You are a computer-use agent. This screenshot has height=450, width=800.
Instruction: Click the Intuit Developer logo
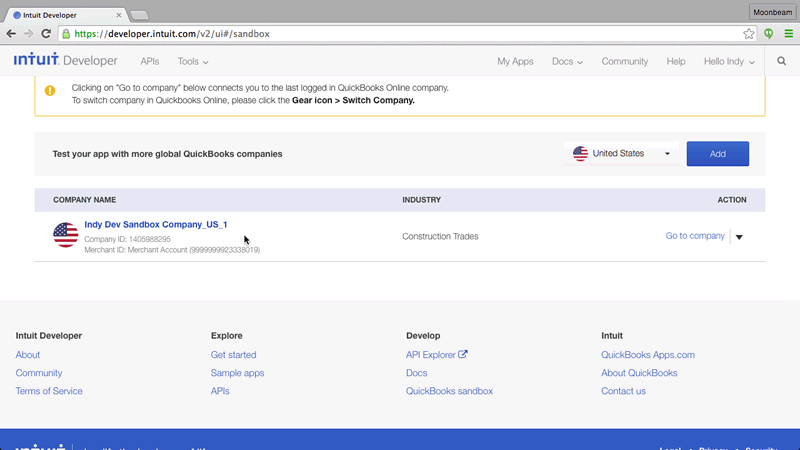pos(65,60)
